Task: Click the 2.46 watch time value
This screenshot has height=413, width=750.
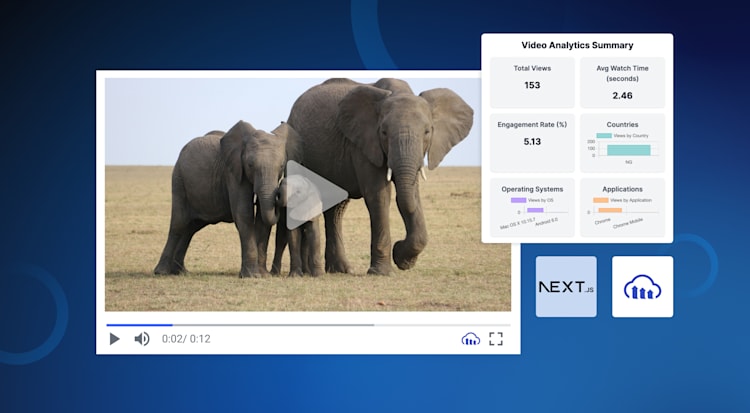Action: coord(622,96)
